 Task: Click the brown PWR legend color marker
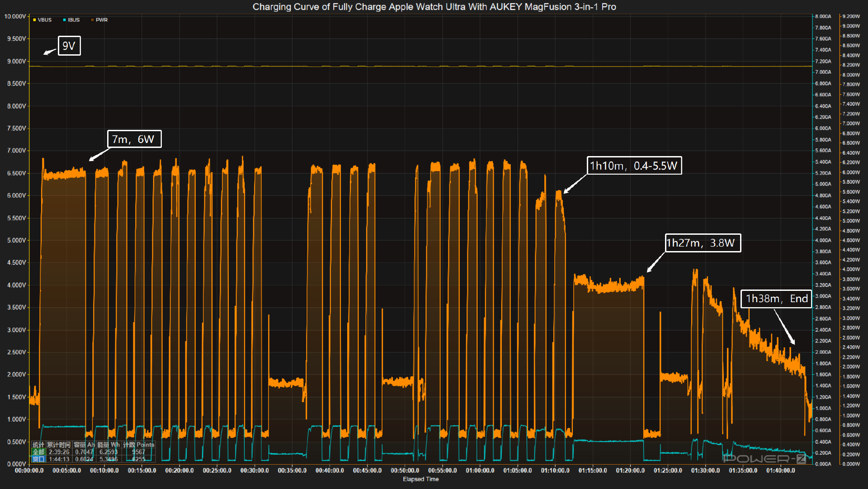click(92, 20)
